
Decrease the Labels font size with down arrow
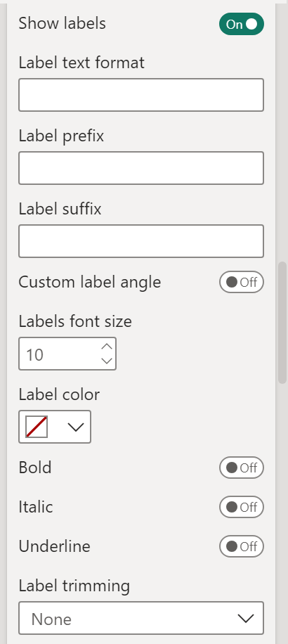tap(107, 361)
